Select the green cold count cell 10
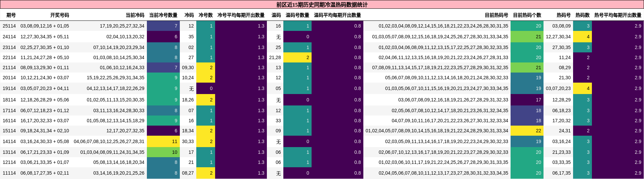644x179 pixels. (163, 152)
